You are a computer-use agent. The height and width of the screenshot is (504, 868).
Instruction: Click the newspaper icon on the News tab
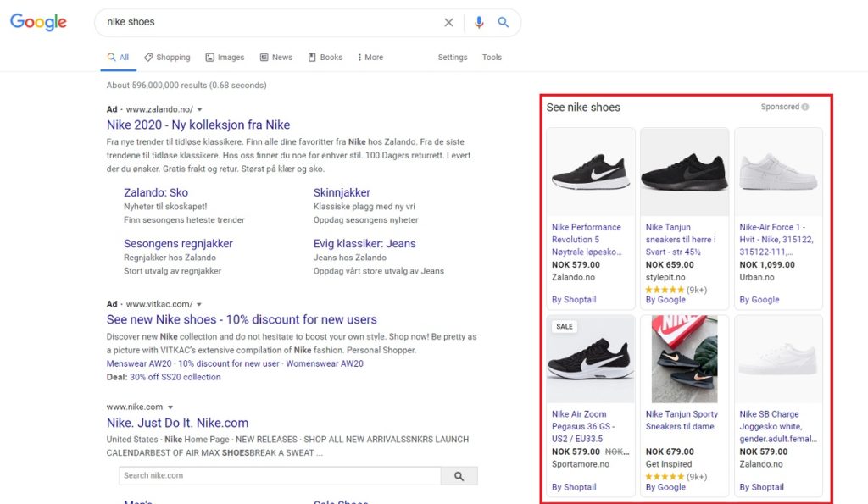pos(263,57)
